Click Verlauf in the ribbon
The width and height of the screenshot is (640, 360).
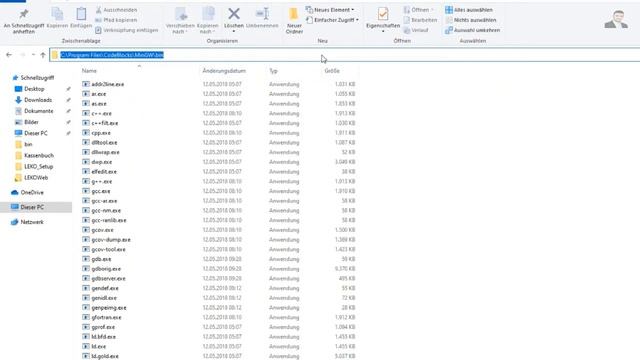click(416, 30)
